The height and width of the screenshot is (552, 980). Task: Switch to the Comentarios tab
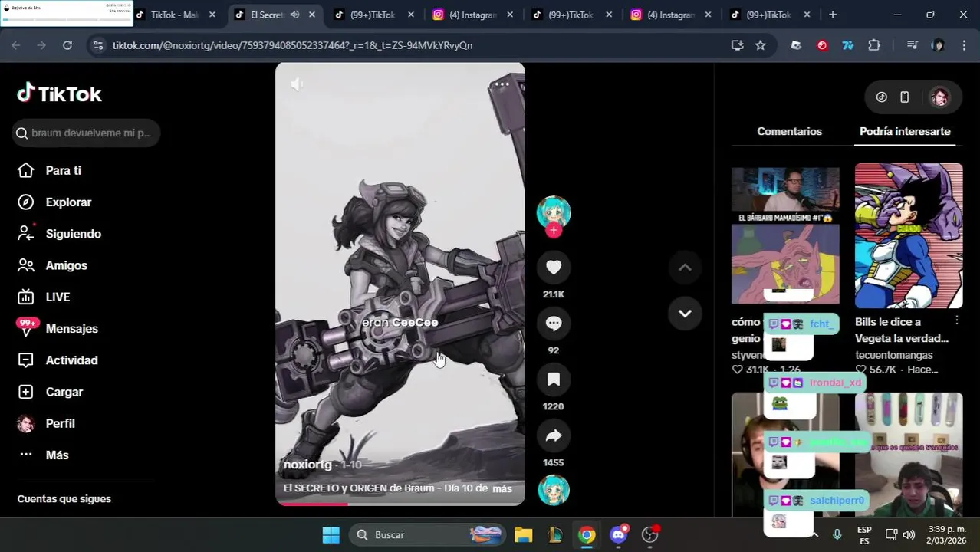coord(789,131)
